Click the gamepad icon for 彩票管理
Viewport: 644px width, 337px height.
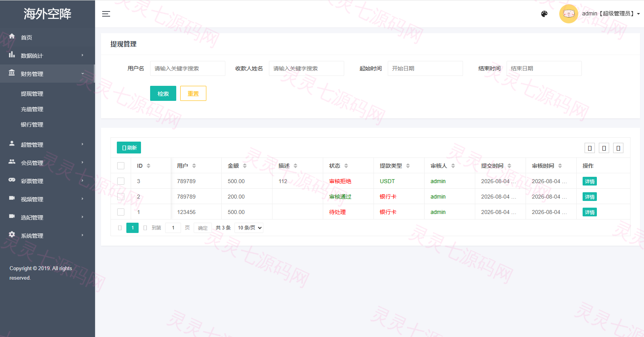(x=12, y=180)
